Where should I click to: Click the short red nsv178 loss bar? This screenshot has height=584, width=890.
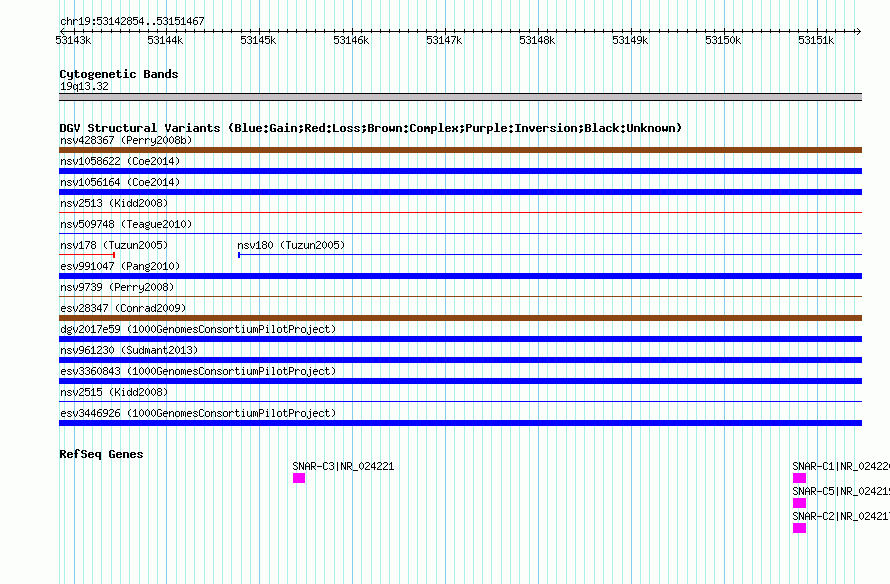pyautogui.click(x=87, y=255)
